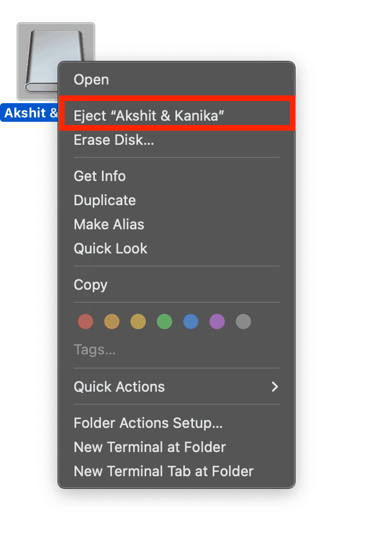
Task: Open Get Info for the disk
Action: pyautogui.click(x=100, y=176)
